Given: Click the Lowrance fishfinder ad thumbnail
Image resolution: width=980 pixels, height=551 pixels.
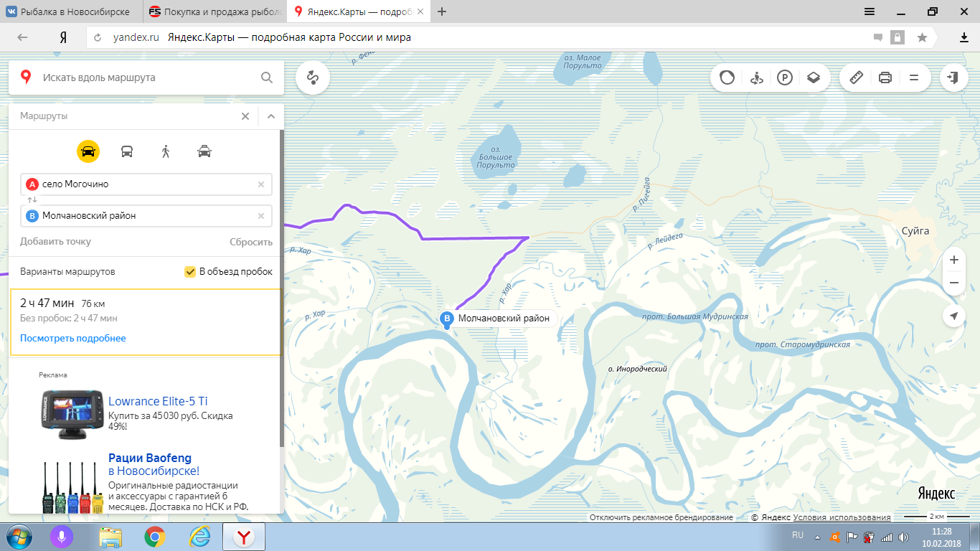Looking at the screenshot, I should coord(72,413).
